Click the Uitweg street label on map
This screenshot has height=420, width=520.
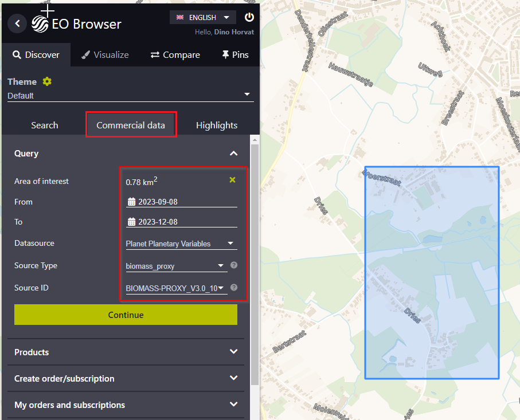pos(431,69)
